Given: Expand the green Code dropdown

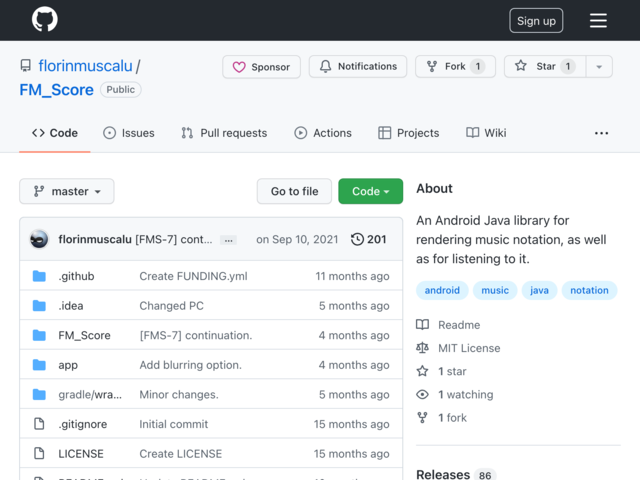Looking at the screenshot, I should [x=371, y=191].
